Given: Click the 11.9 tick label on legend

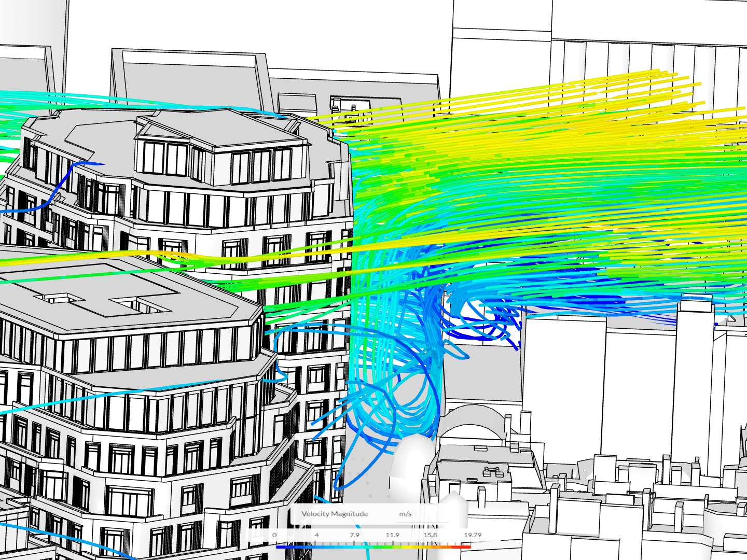Looking at the screenshot, I should [392, 535].
